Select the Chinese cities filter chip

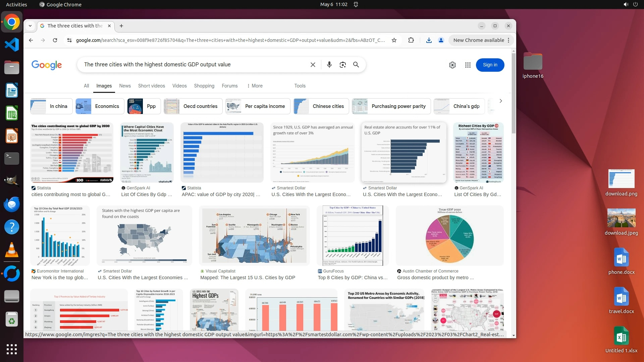click(x=321, y=106)
